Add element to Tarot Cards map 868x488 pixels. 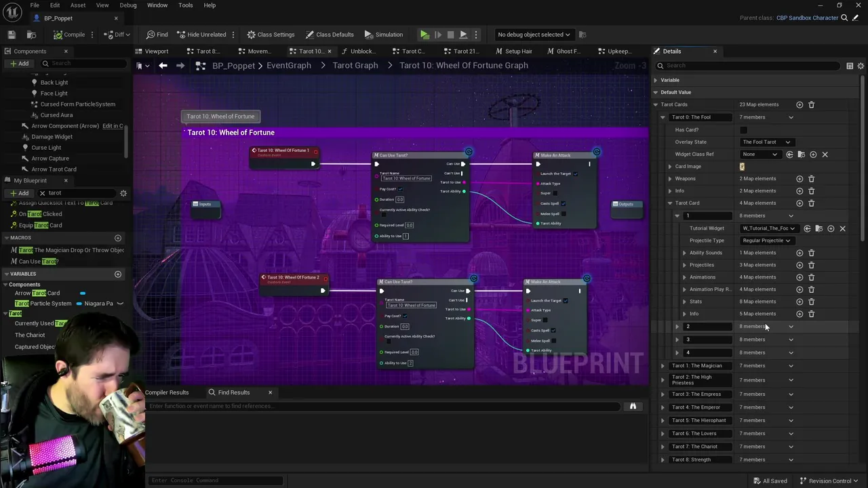pos(800,105)
